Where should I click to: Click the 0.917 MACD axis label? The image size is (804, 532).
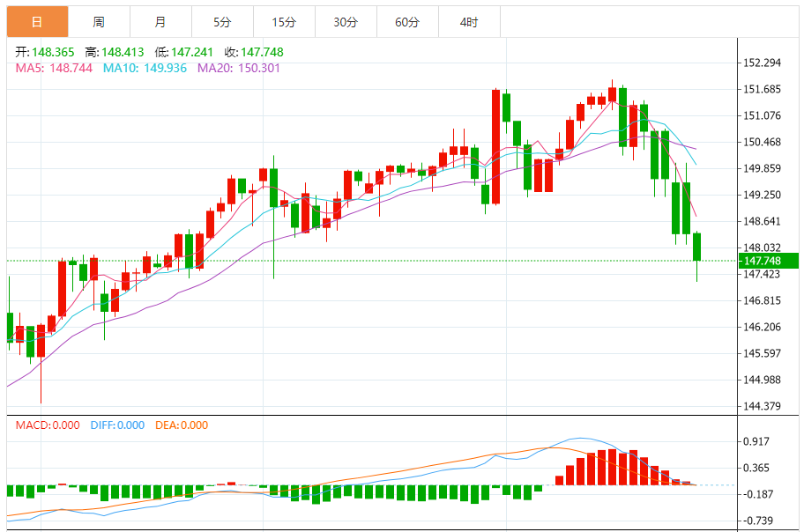click(756, 441)
